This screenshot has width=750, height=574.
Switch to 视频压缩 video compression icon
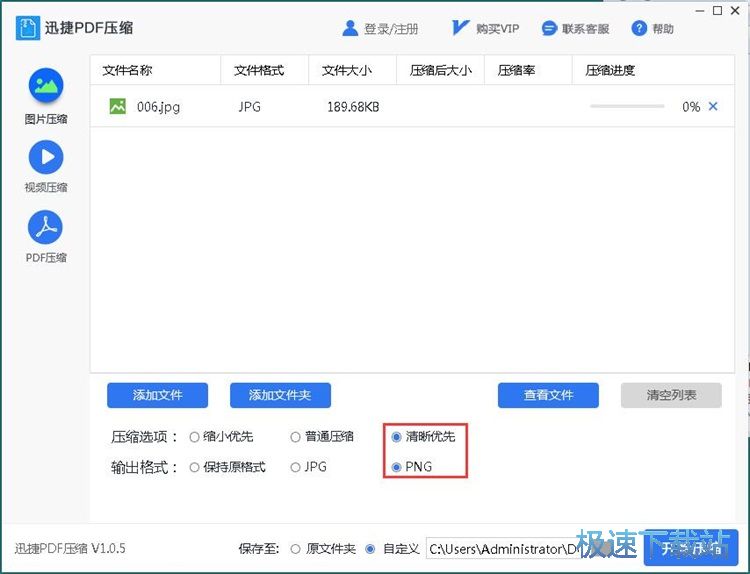coord(46,157)
